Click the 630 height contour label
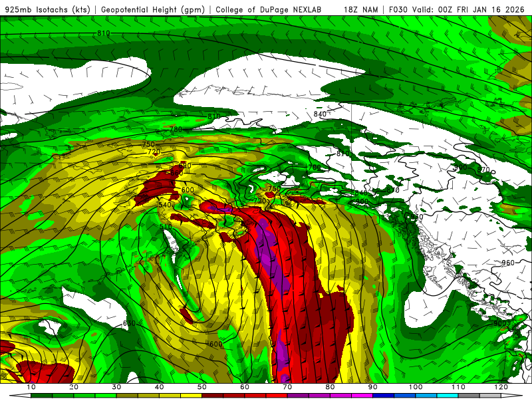Screen dimensions: 532x399 (129, 323)
